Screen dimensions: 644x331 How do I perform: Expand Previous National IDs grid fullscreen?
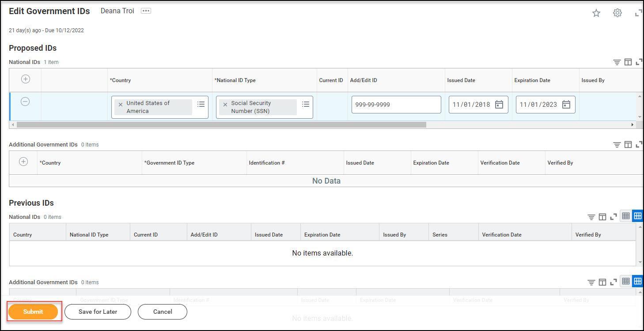pyautogui.click(x=614, y=217)
